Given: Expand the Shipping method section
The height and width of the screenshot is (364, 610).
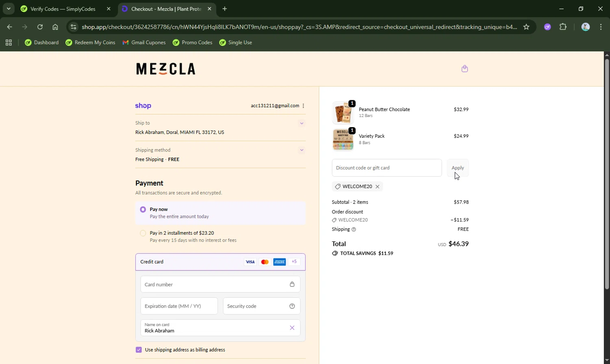Looking at the screenshot, I should click(302, 150).
